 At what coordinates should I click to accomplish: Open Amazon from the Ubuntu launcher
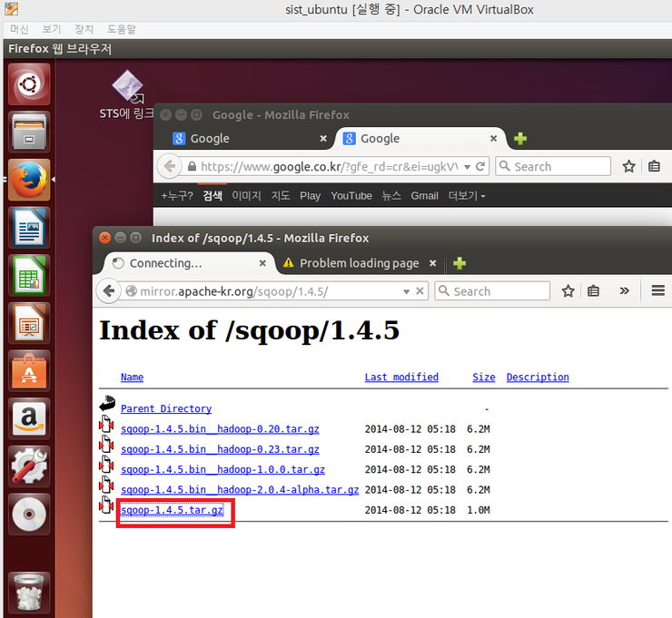(x=29, y=417)
